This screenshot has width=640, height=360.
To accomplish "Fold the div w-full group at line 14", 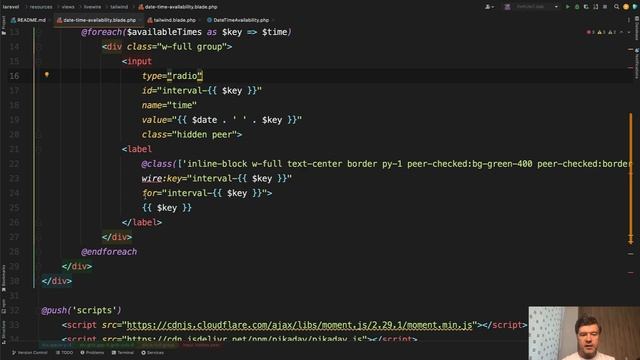I will pos(39,47).
